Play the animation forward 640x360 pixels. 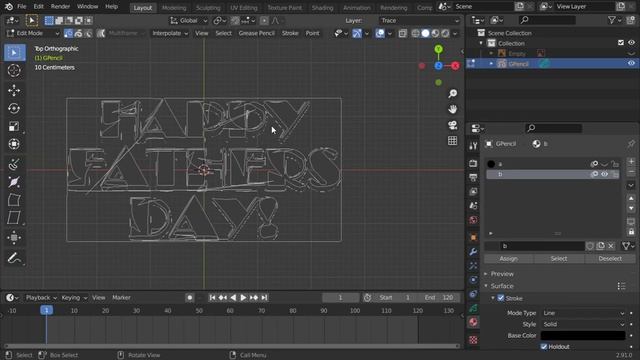(243, 298)
